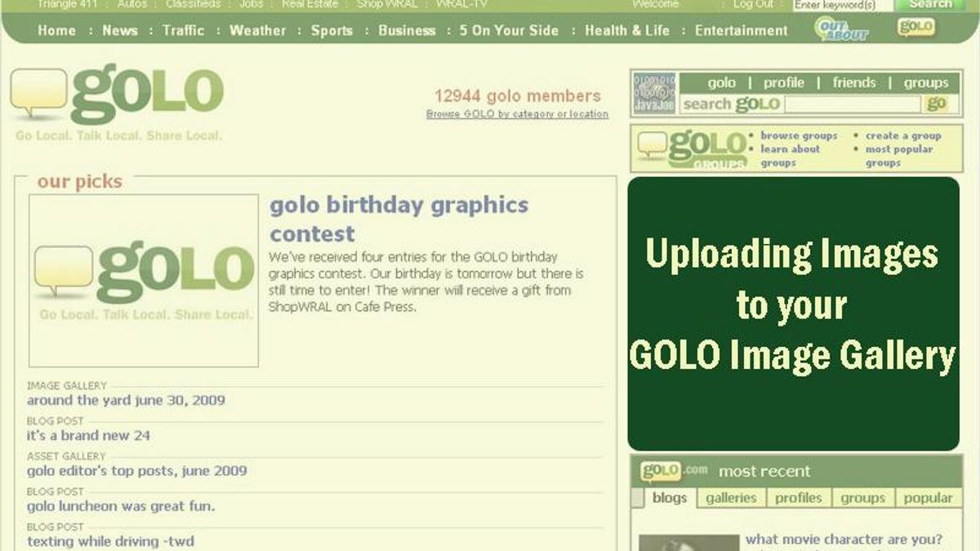Open texting while driving -twd post
This screenshot has width=980, height=551.
[110, 541]
